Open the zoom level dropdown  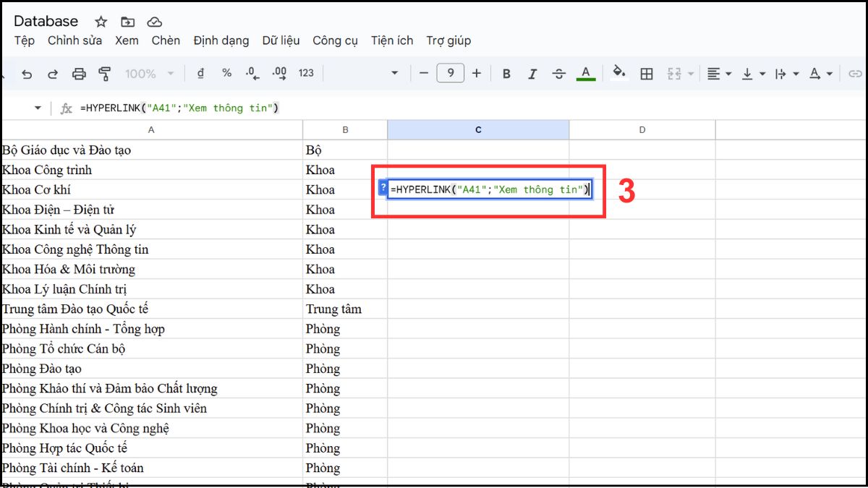click(x=148, y=73)
